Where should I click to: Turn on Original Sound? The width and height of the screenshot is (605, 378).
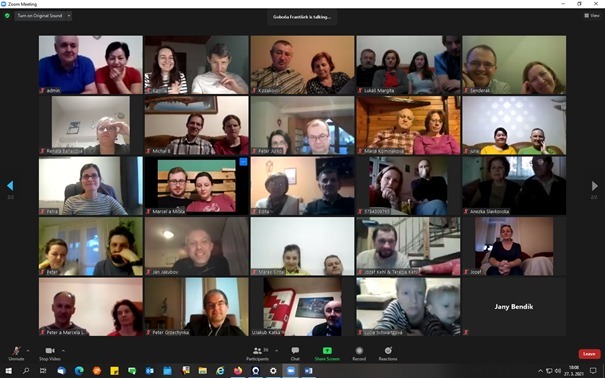[40, 16]
